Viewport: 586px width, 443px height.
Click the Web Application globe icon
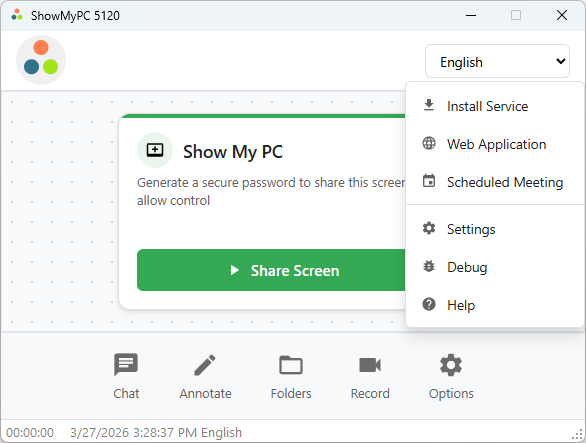point(429,143)
